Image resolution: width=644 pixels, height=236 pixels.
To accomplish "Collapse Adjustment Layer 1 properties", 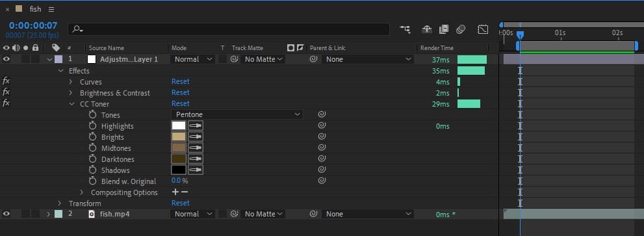I will coord(49,60).
